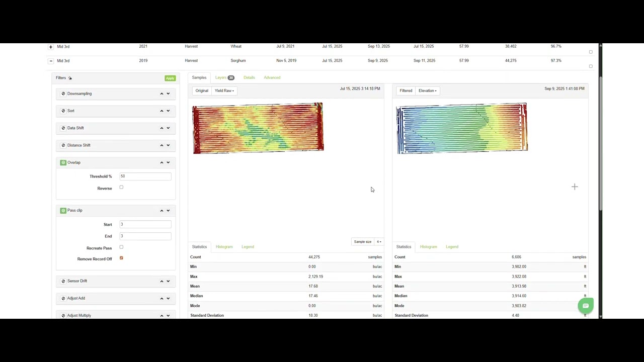Click the disabled icon on Adjust Multiply filter
Screen dimensions: 644x362
pyautogui.click(x=63, y=315)
